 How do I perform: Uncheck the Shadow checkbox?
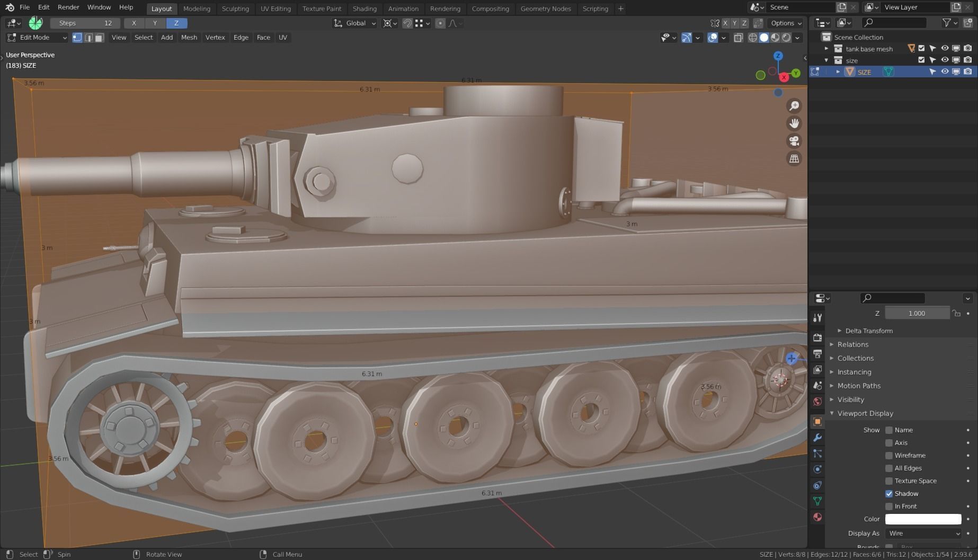point(889,494)
